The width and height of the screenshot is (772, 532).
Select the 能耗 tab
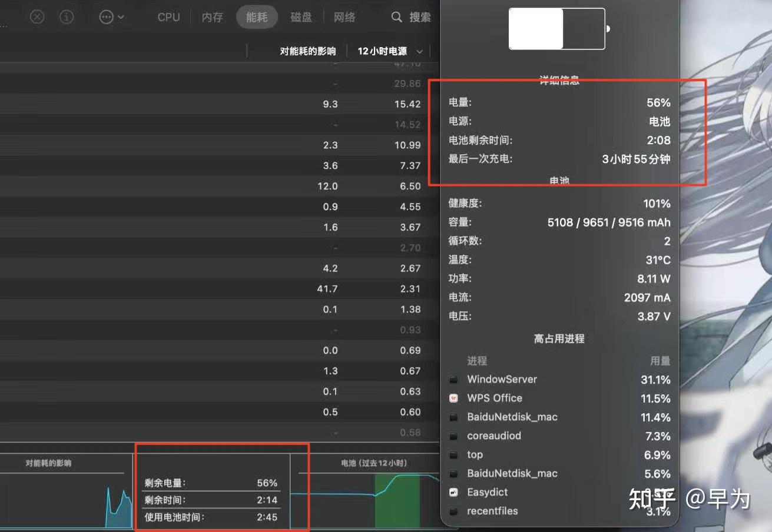pyautogui.click(x=257, y=17)
